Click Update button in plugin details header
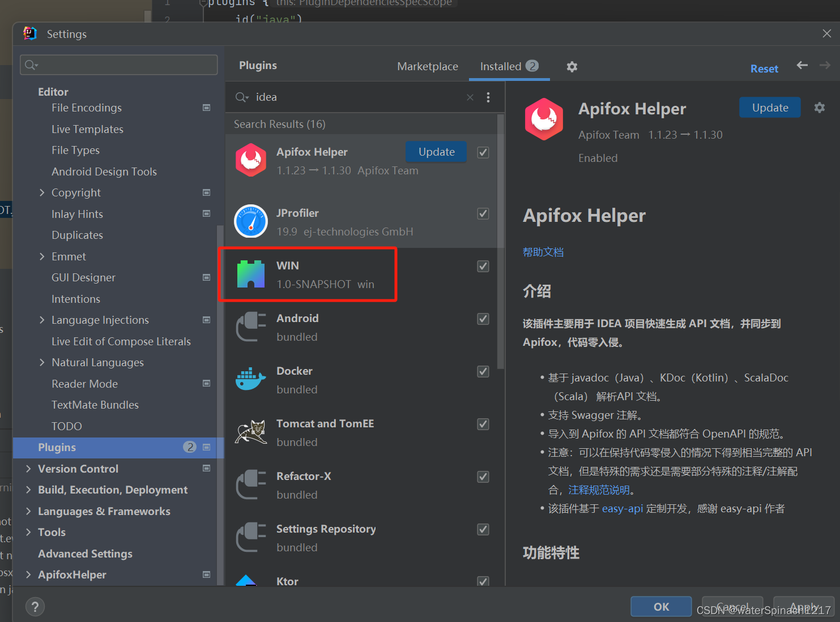 tap(770, 108)
